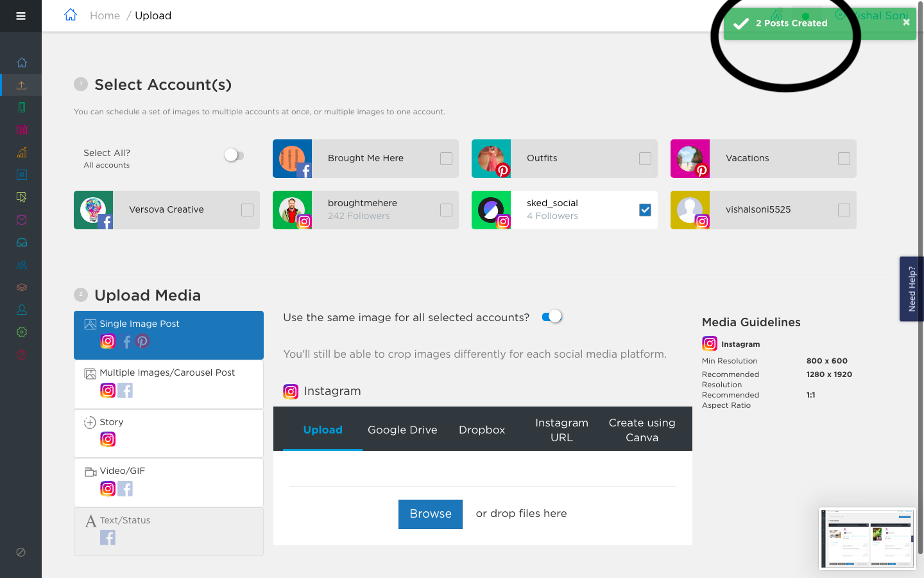This screenshot has height=578, width=924.
Task: Open the single user profile icon in sidebar
Action: tap(22, 310)
